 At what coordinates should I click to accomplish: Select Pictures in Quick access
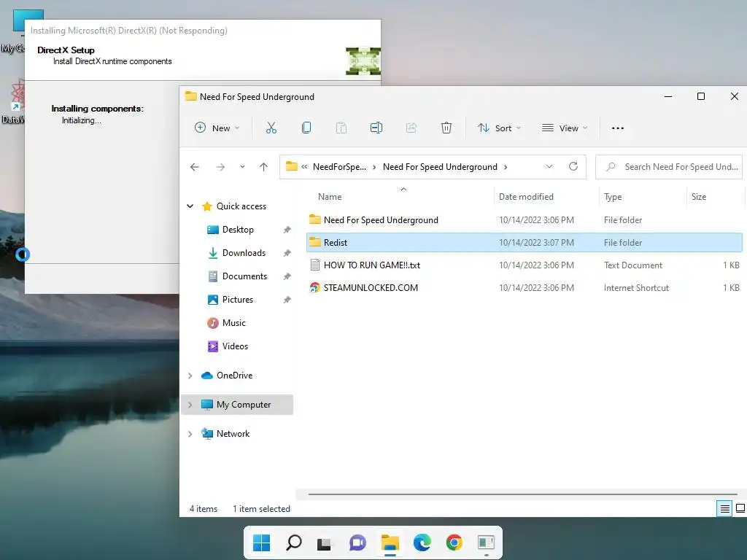click(238, 300)
